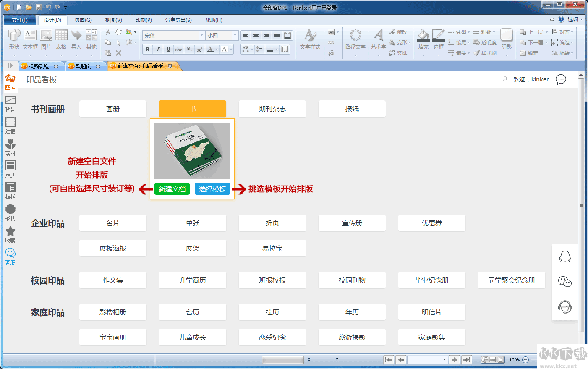Viewport: 588px width, 369px height.
Task: Open the sidebar 形状 shapes panel
Action: pyautogui.click(x=10, y=213)
